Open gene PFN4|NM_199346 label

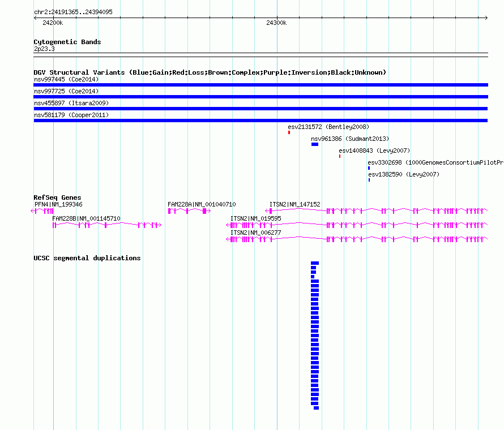(x=58, y=205)
